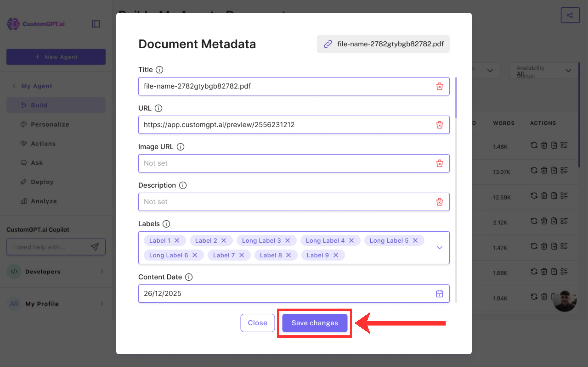Click the Save changes button
The height and width of the screenshot is (367, 588).
pos(314,323)
